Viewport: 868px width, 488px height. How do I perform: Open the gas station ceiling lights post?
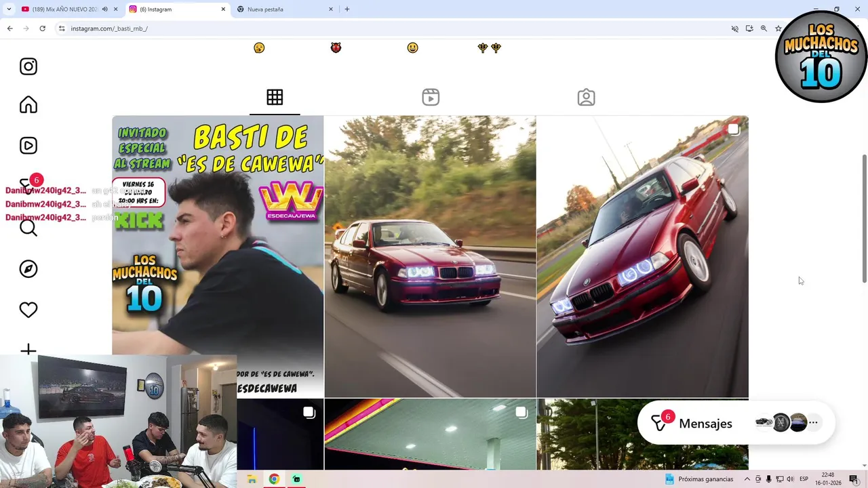tap(430, 434)
